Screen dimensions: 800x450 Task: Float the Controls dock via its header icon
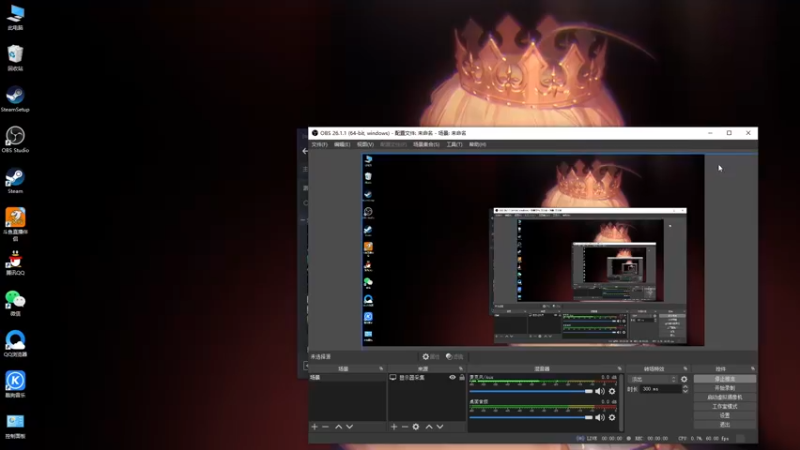click(753, 368)
